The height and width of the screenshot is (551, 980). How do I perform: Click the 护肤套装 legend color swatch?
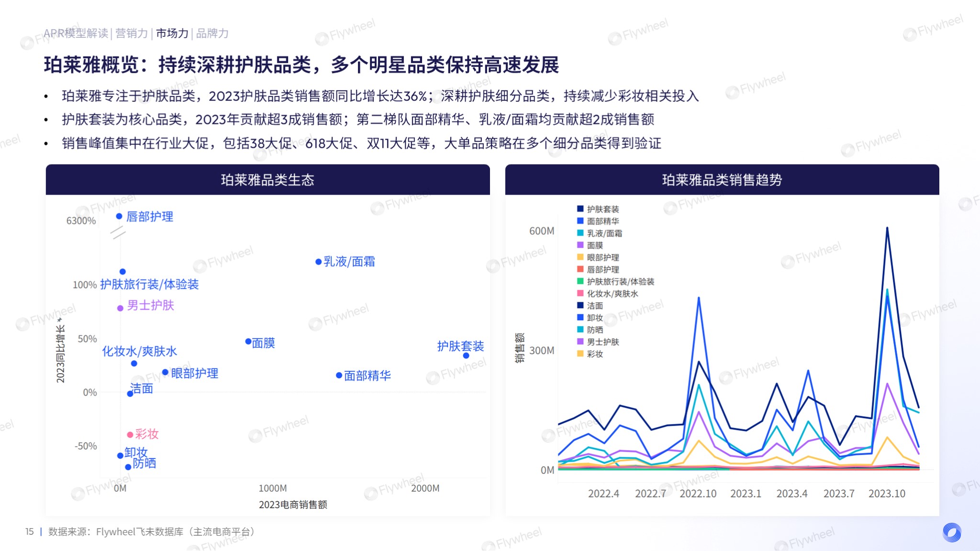580,209
